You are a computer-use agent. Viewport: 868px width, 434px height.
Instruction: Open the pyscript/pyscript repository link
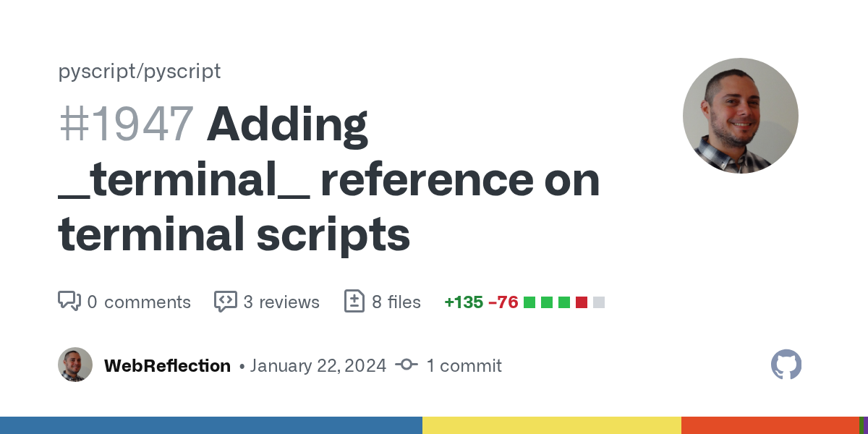140,71
